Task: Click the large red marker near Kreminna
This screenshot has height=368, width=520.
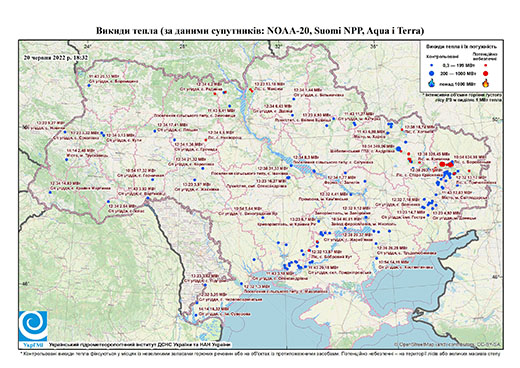Action: point(442,164)
